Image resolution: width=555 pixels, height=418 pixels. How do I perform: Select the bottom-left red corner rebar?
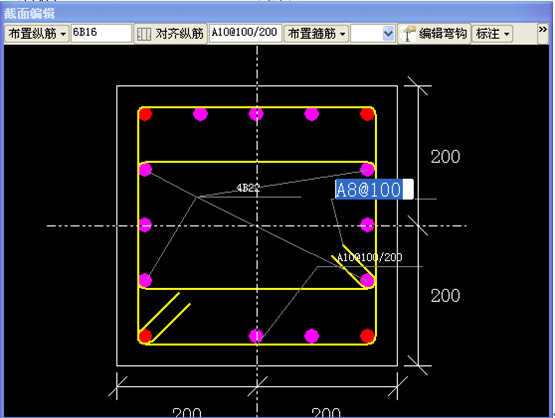click(145, 336)
